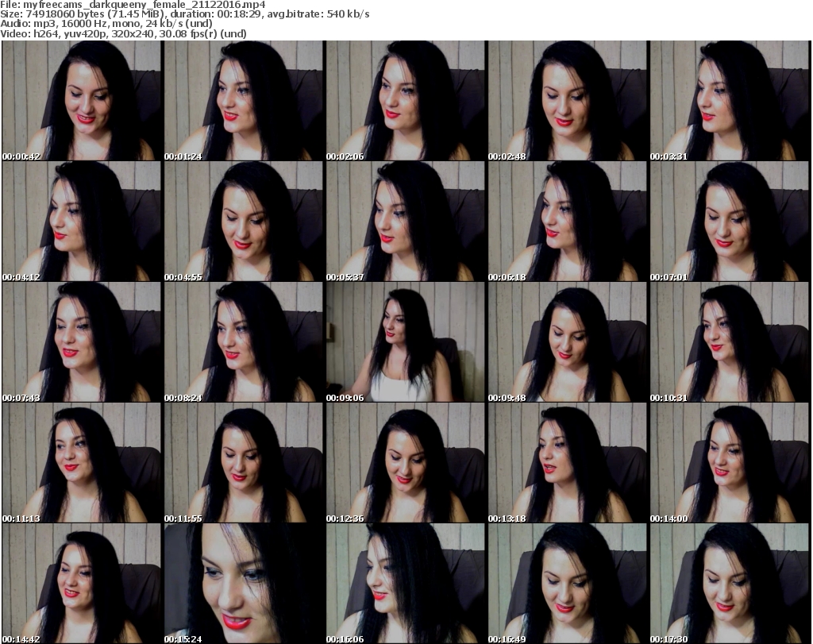Click the thumbnail timestamped 00:11:55

(x=243, y=463)
